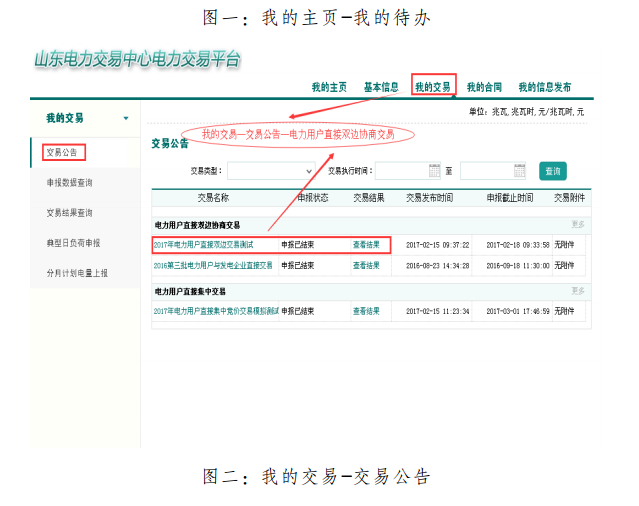Open 分月计划电量上报 sidebar item
639x506 pixels.
coord(76,272)
